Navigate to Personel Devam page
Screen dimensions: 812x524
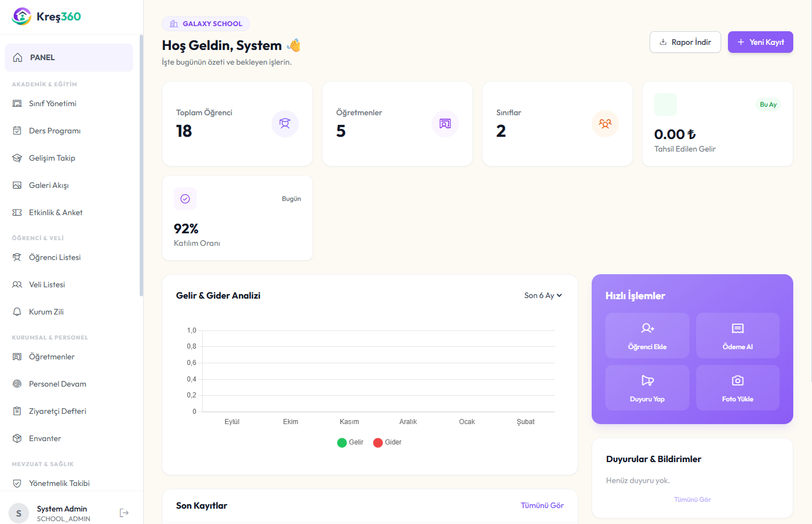57,384
